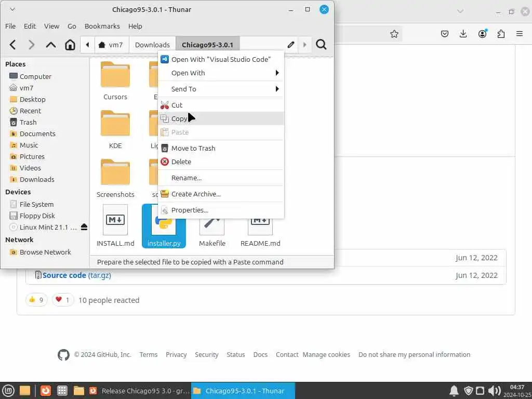Go up to the parent folder
Image resolution: width=532 pixels, height=399 pixels.
tap(51, 45)
